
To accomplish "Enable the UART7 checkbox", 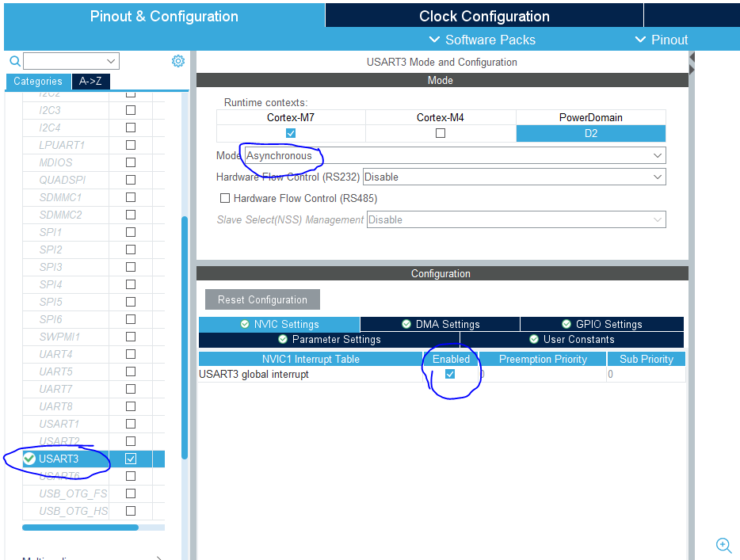I will [131, 389].
